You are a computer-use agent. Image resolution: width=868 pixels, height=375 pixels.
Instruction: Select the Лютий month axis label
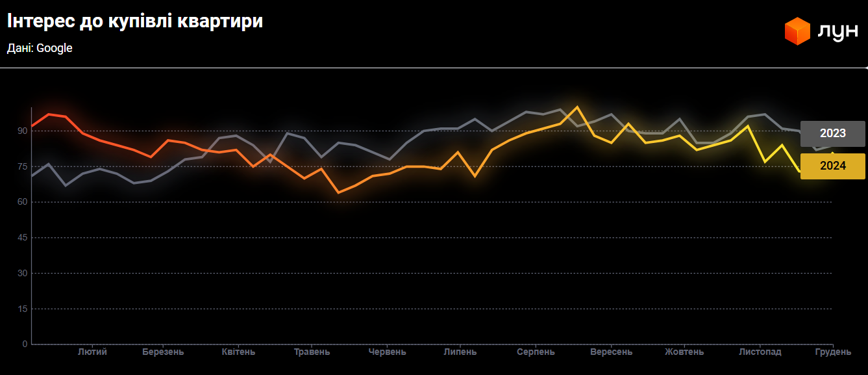[x=92, y=352]
